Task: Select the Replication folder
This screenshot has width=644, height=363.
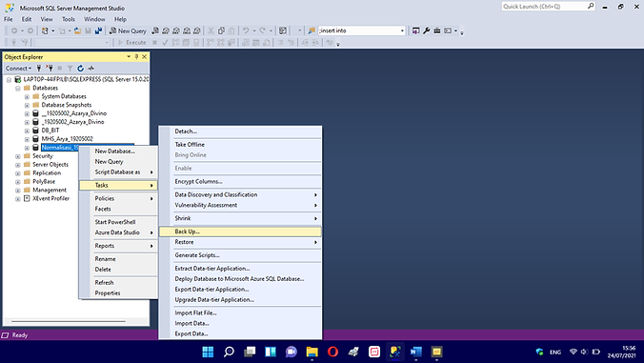Action: (x=47, y=172)
